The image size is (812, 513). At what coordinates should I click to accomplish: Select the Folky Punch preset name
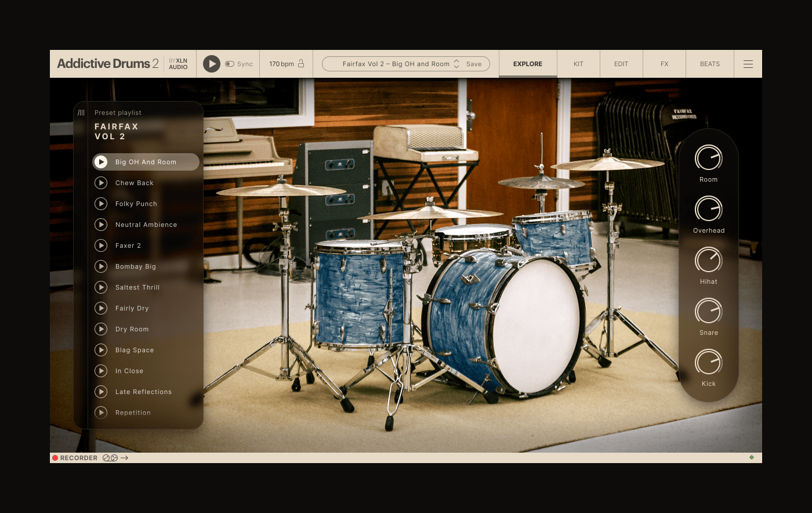click(x=136, y=204)
